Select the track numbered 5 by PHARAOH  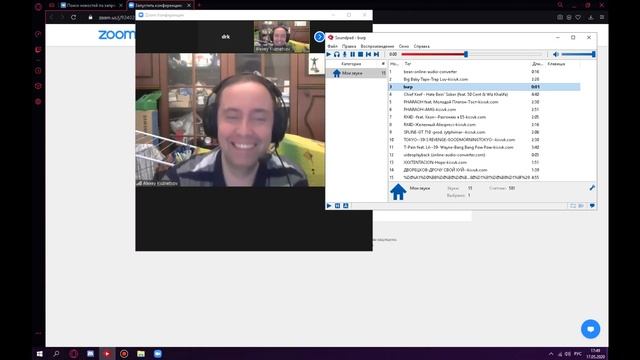(x=484, y=102)
